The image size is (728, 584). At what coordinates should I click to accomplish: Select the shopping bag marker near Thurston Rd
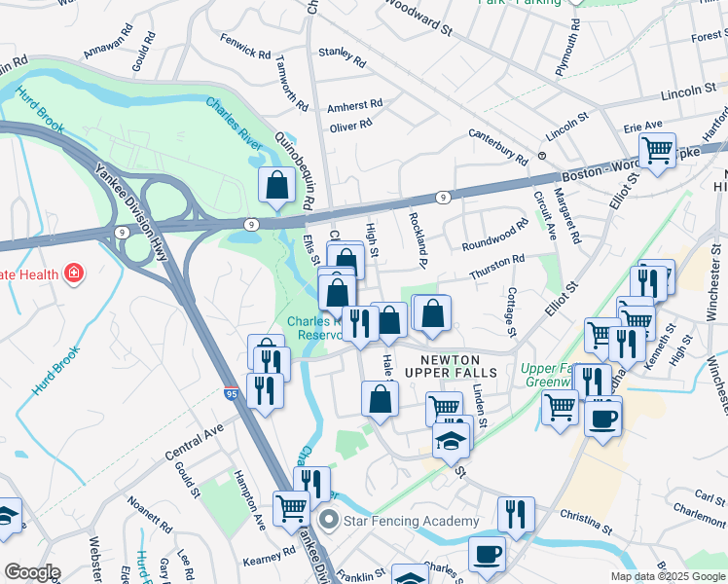pyautogui.click(x=432, y=313)
